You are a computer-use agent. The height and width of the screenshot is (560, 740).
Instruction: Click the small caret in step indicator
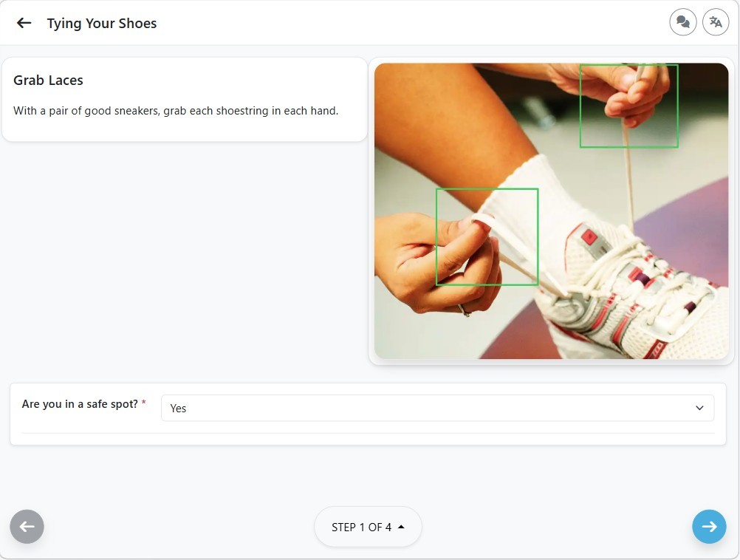[401, 527]
